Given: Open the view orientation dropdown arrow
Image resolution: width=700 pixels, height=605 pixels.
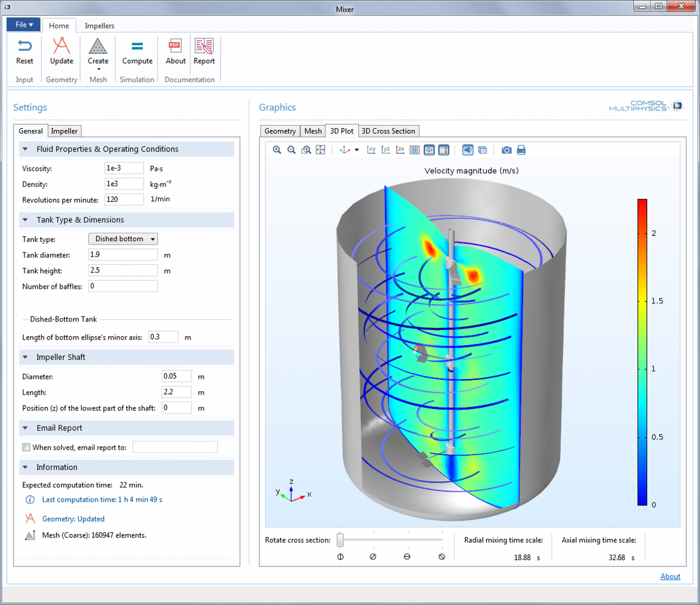Looking at the screenshot, I should point(357,150).
